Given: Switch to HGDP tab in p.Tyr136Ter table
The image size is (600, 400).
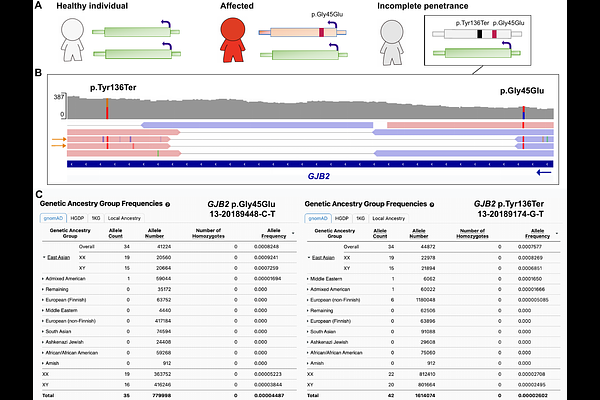Looking at the screenshot, I should click(x=342, y=218).
